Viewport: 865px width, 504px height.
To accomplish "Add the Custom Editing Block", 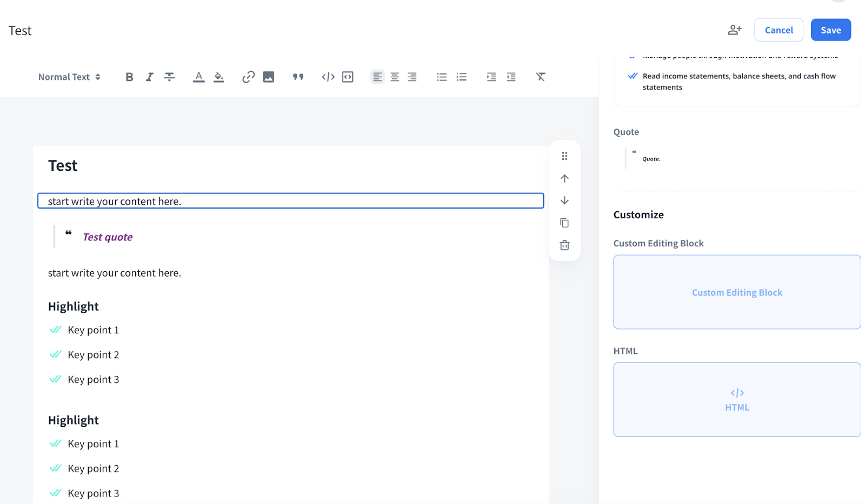I will click(x=736, y=292).
